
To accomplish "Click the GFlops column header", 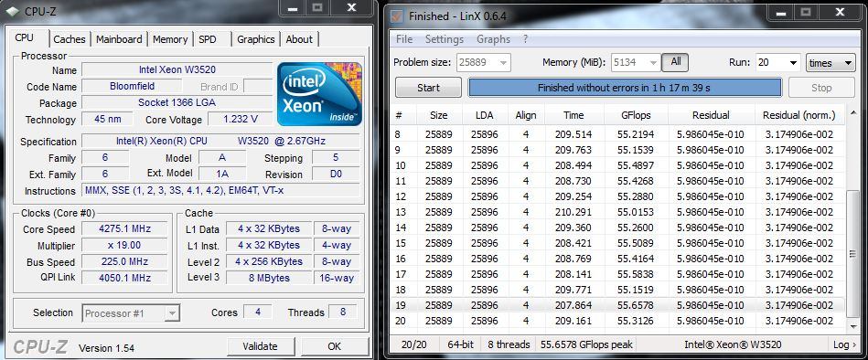I will [x=636, y=115].
